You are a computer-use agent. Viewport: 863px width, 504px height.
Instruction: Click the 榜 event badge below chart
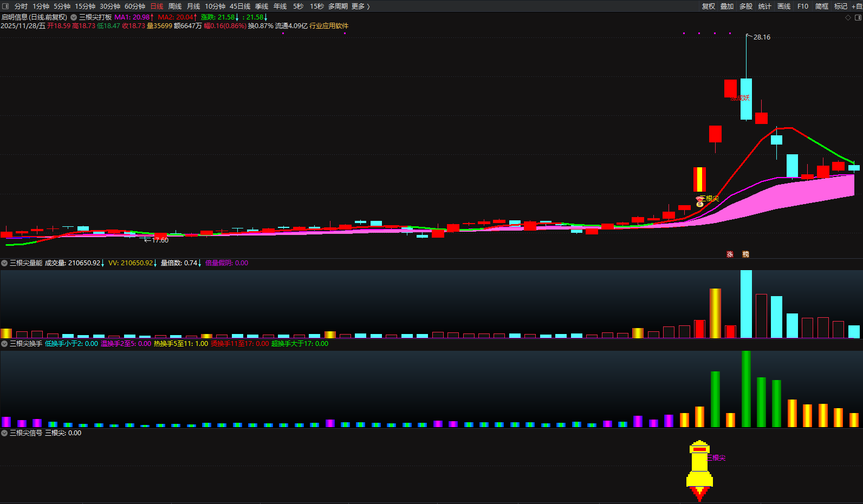(745, 254)
